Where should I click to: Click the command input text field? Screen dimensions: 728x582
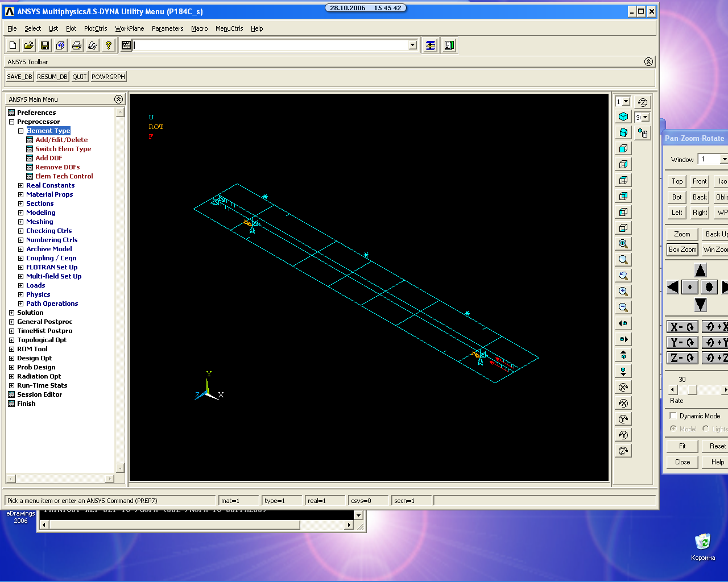[x=271, y=45]
